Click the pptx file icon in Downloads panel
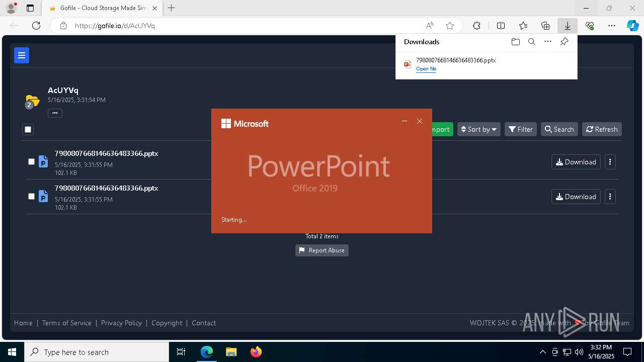 [408, 64]
